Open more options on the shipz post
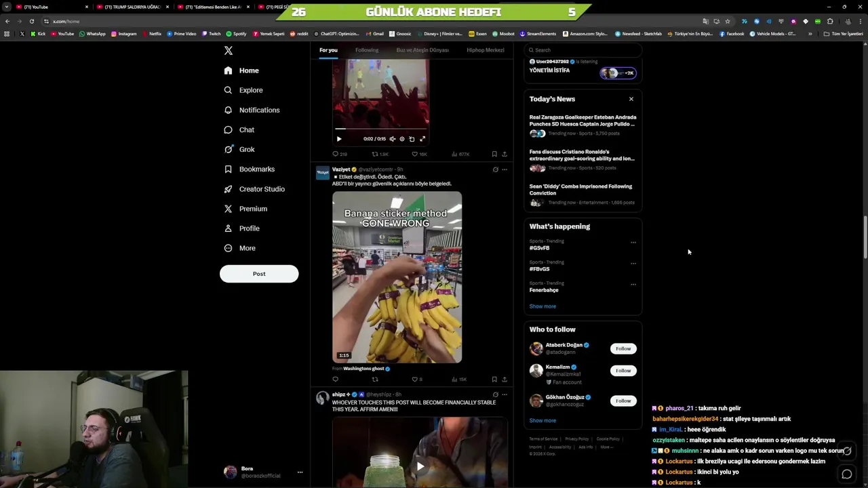868x488 pixels. click(x=504, y=394)
